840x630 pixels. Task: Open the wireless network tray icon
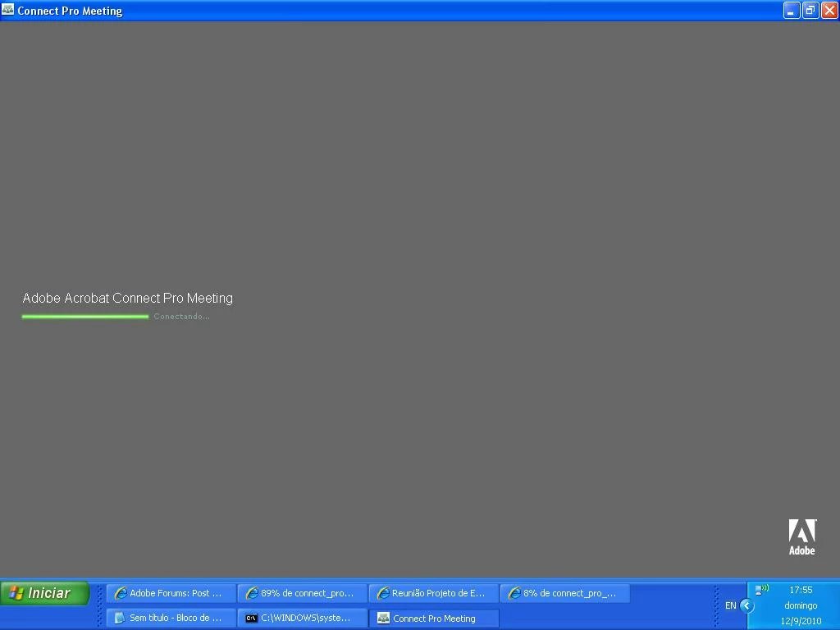[x=761, y=590]
